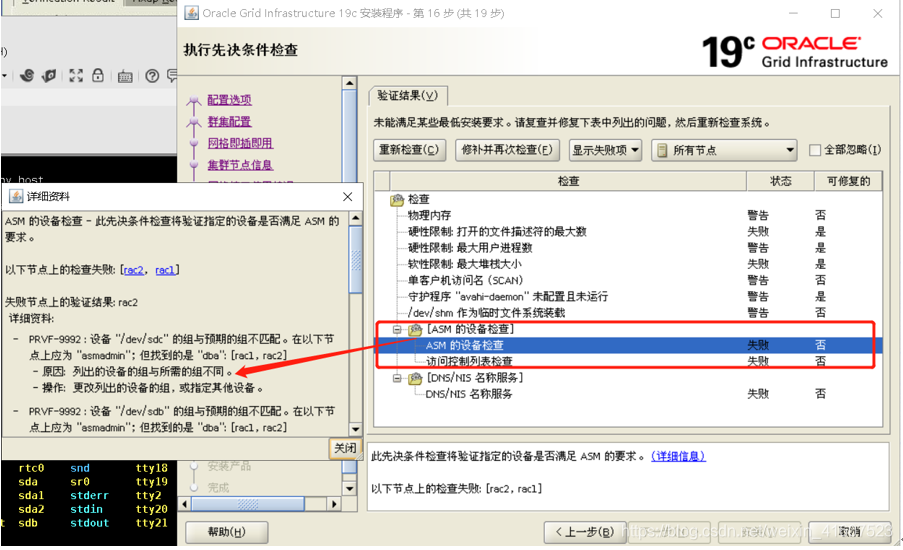903x550 pixels.
Task: Select 软性限制: 最大堆栈大小 row
Action: pos(628,264)
